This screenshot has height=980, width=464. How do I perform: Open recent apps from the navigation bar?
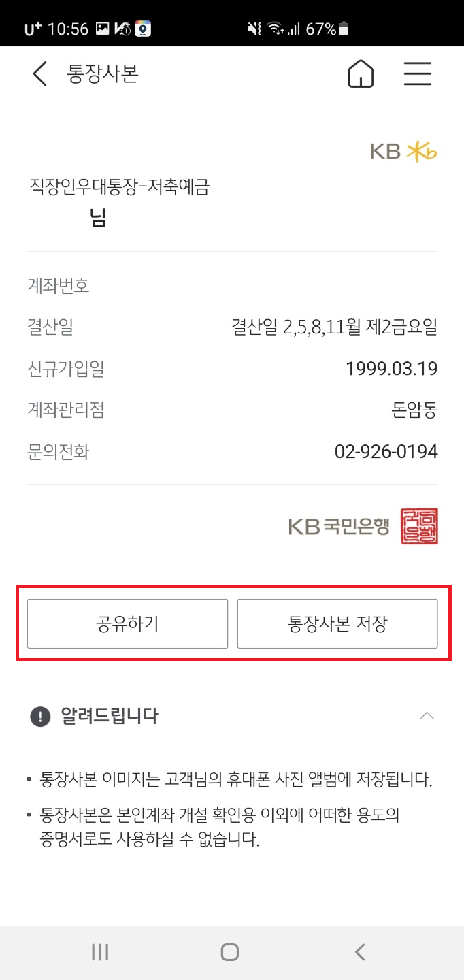click(99, 952)
